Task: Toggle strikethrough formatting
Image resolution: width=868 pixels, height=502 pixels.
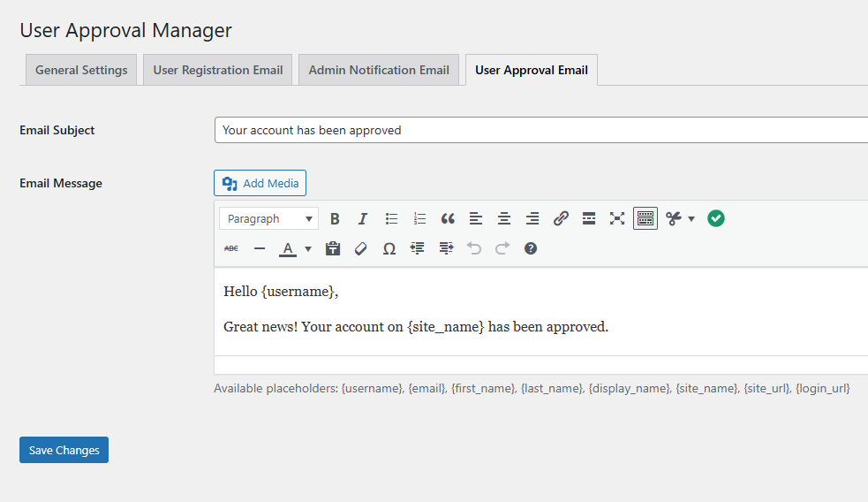Action: click(x=231, y=248)
